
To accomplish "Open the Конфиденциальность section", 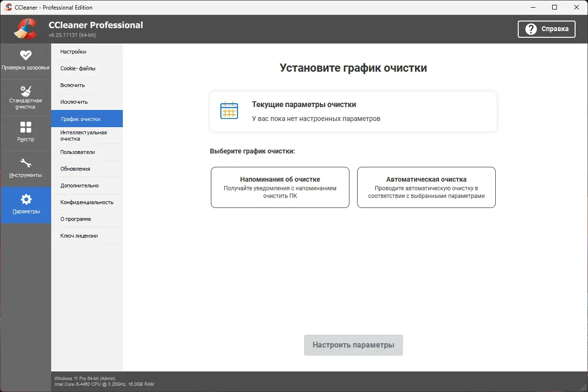I will (x=87, y=202).
